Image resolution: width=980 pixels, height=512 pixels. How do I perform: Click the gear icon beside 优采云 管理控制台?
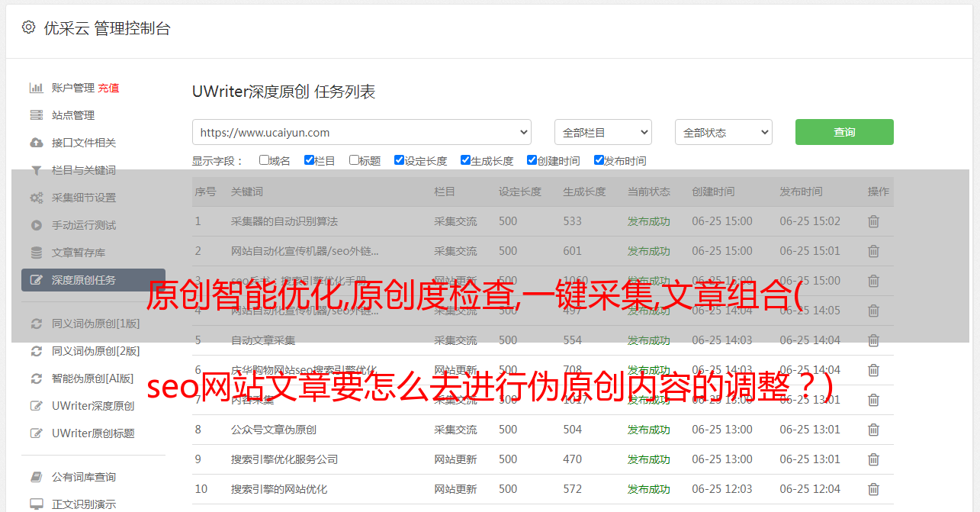pyautogui.click(x=28, y=27)
